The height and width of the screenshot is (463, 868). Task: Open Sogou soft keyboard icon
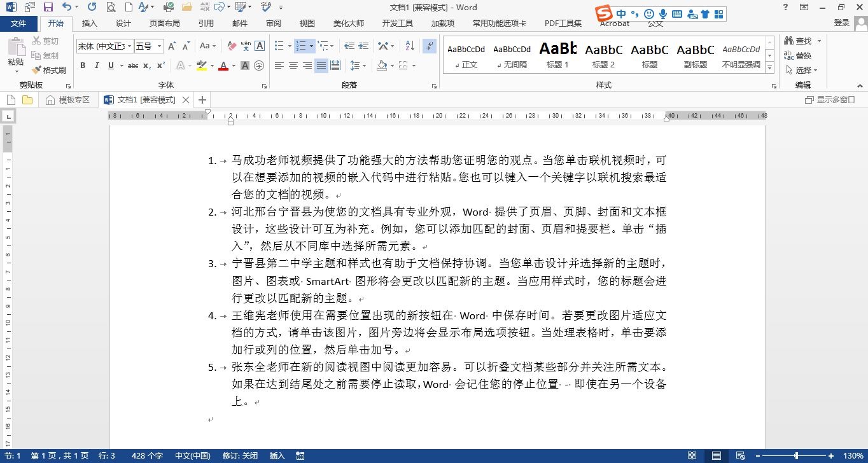(676, 14)
